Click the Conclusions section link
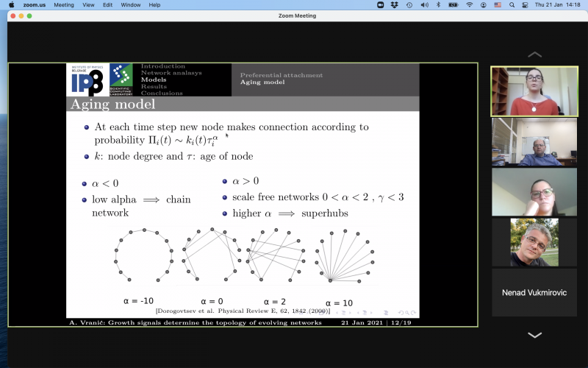Viewport: 588px width, 368px height. click(x=162, y=93)
